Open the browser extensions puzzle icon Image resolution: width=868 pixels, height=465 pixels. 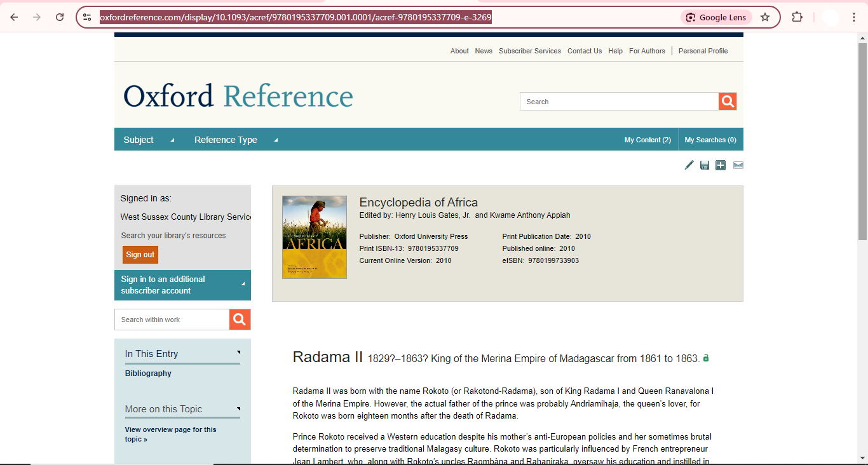click(x=797, y=17)
